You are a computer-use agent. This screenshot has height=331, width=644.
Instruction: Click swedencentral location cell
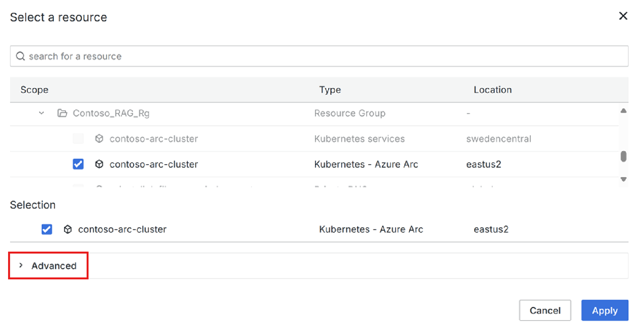[498, 139]
